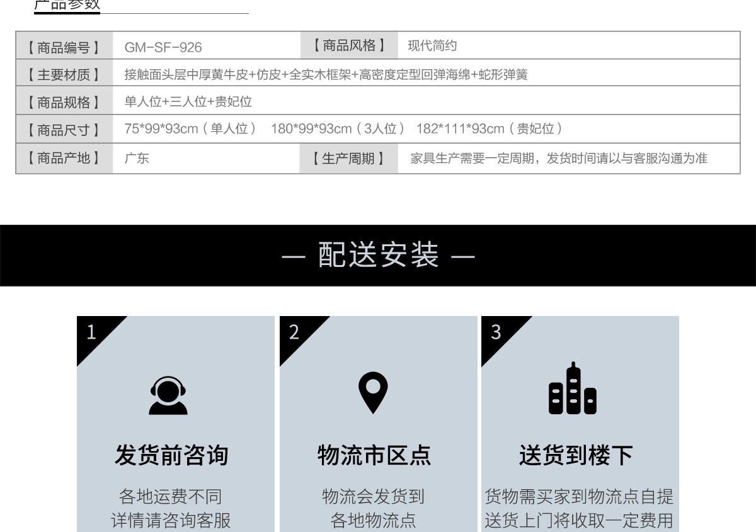Click the 商品风格 label cell
Screen dimensions: 756x532
(348, 45)
